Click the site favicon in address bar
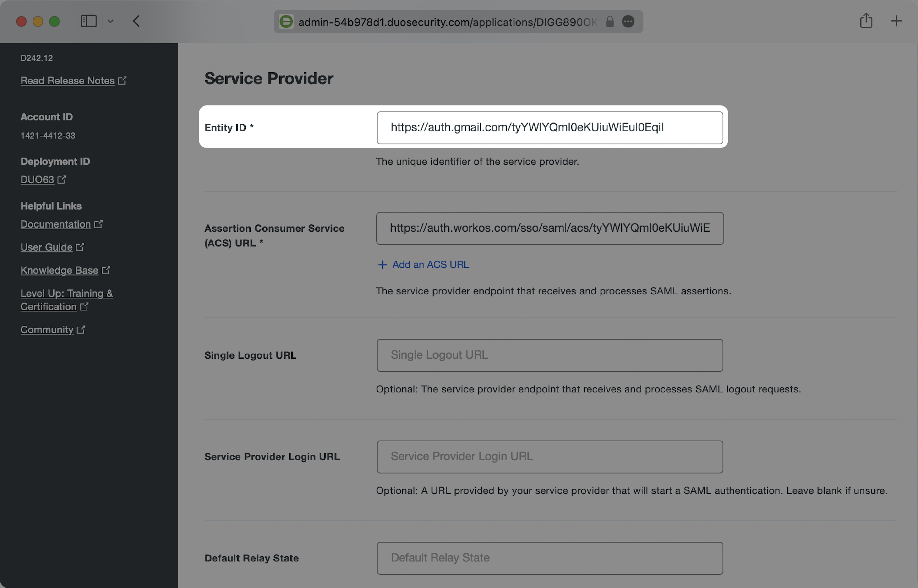Screen dimensions: 918x588 pos(286,22)
